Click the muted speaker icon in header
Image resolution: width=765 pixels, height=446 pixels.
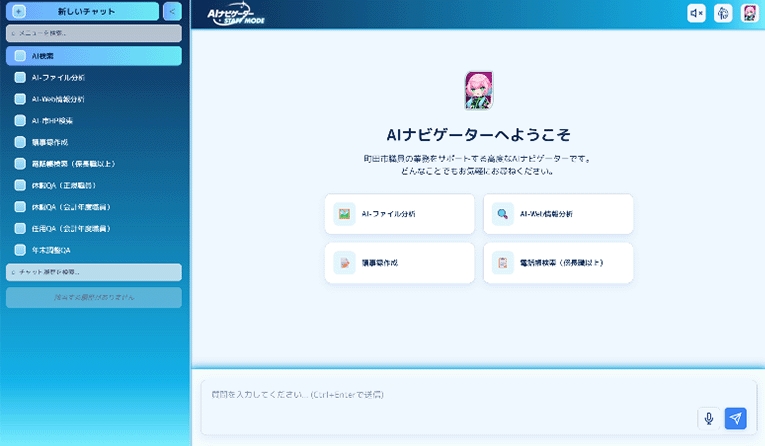click(x=697, y=13)
